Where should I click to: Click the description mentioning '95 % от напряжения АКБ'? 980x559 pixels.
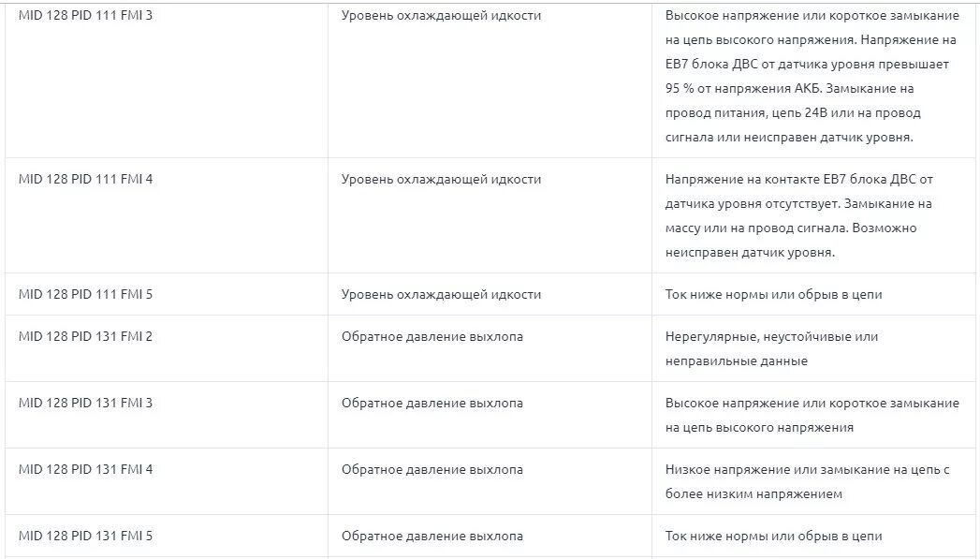812,76
